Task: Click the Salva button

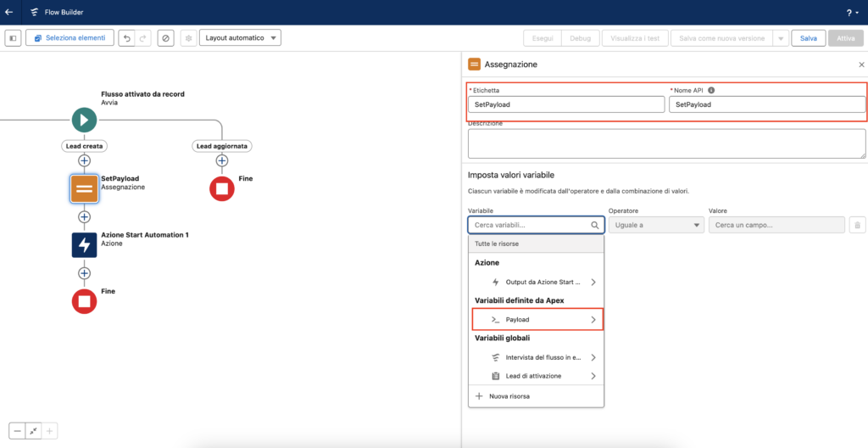Action: click(808, 38)
